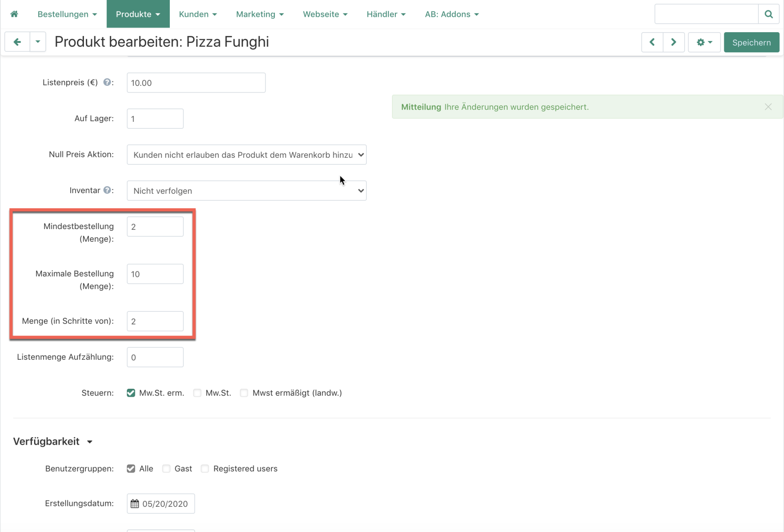Open the Produkte menu
This screenshot has height=532, width=784.
click(138, 14)
